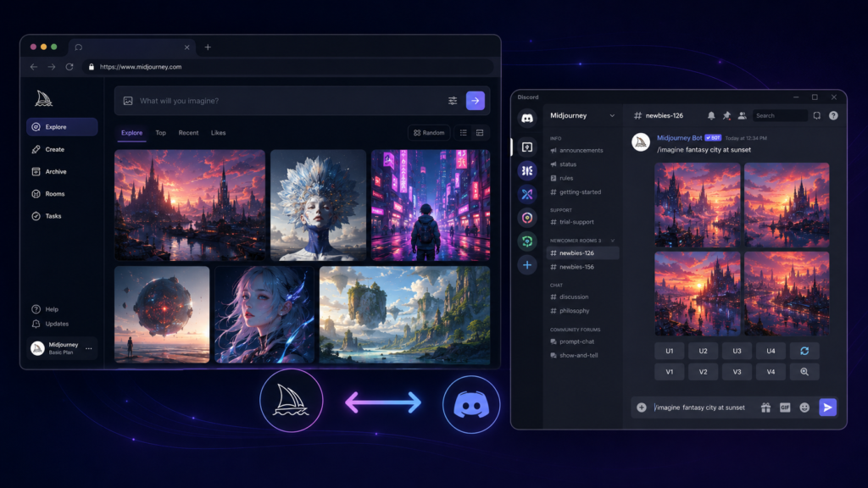Collapse the Newcomer Rooms 3 category
The height and width of the screenshot is (488, 868).
(x=612, y=241)
